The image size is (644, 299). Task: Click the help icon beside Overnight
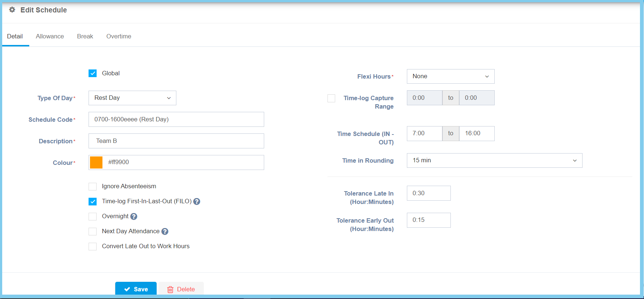click(134, 216)
